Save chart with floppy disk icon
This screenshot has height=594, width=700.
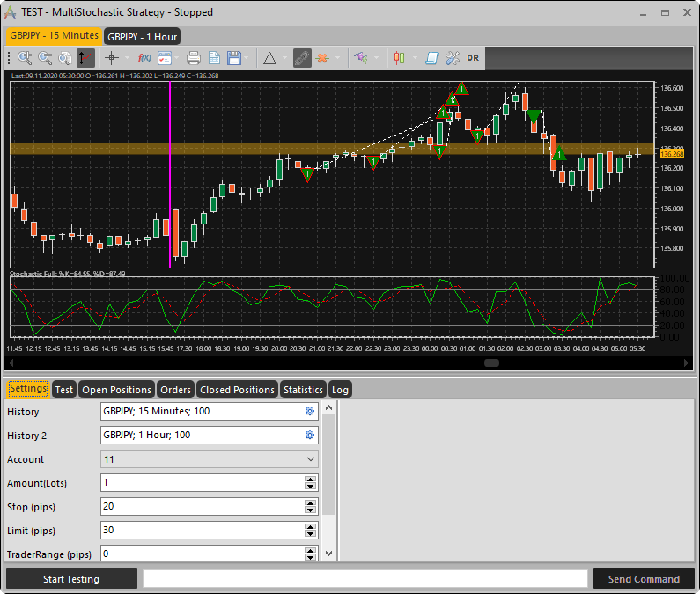pyautogui.click(x=234, y=57)
